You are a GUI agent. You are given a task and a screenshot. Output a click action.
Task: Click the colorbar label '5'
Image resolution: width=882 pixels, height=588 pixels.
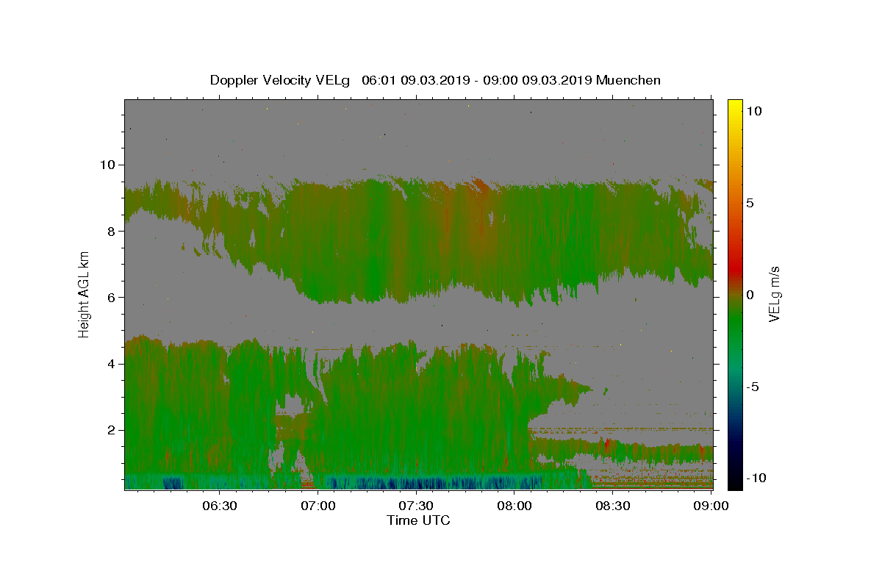click(x=750, y=203)
